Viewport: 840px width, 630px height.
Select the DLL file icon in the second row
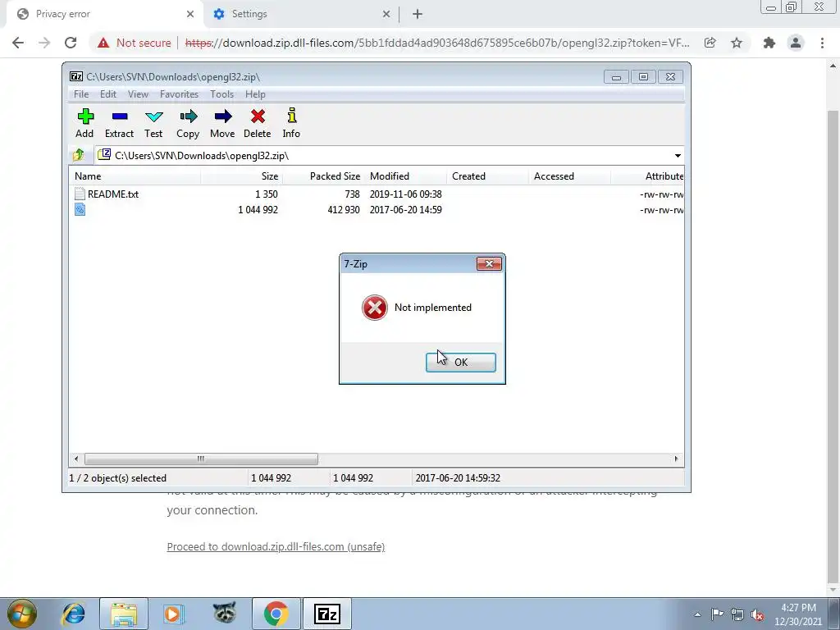click(x=80, y=209)
